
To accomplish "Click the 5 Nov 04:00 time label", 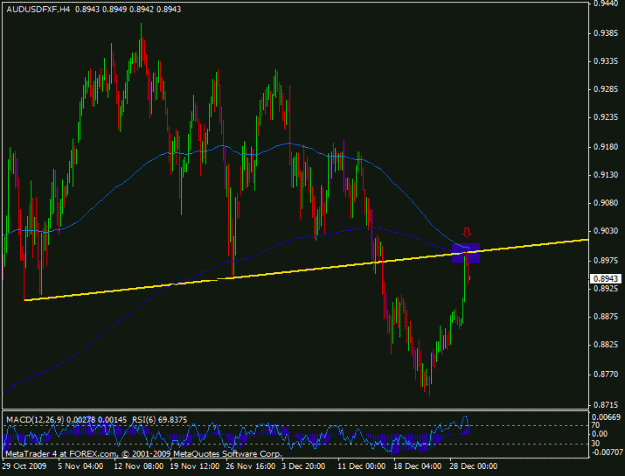I will pyautogui.click(x=81, y=466).
